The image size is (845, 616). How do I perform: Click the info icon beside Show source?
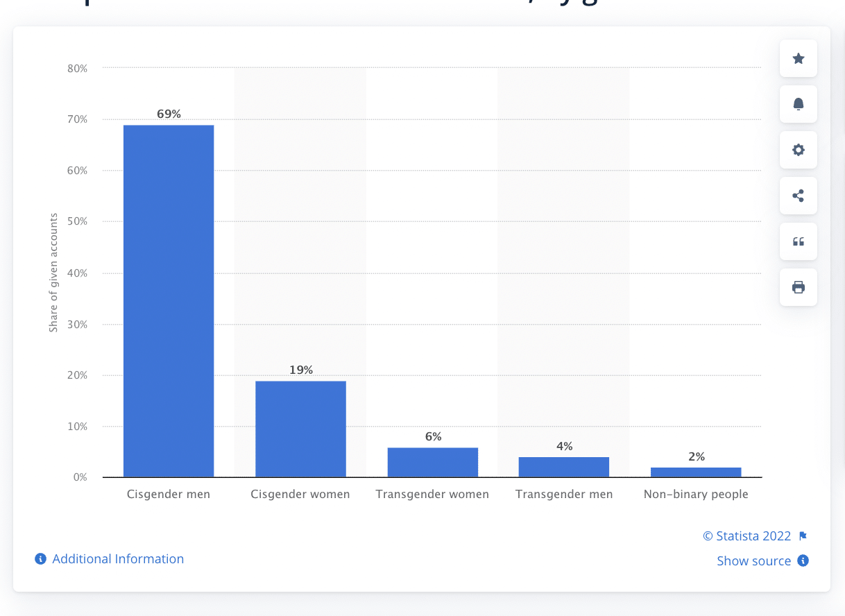tap(803, 561)
